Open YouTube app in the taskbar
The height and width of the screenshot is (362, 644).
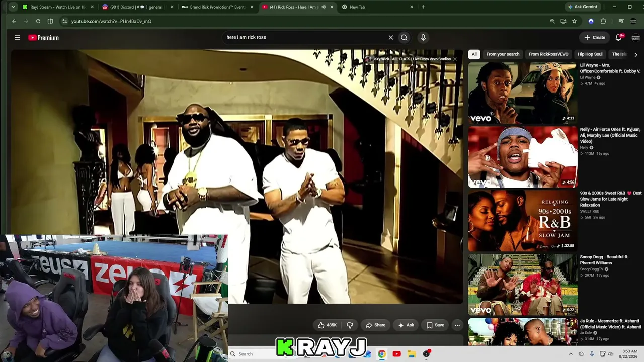pyautogui.click(x=396, y=354)
